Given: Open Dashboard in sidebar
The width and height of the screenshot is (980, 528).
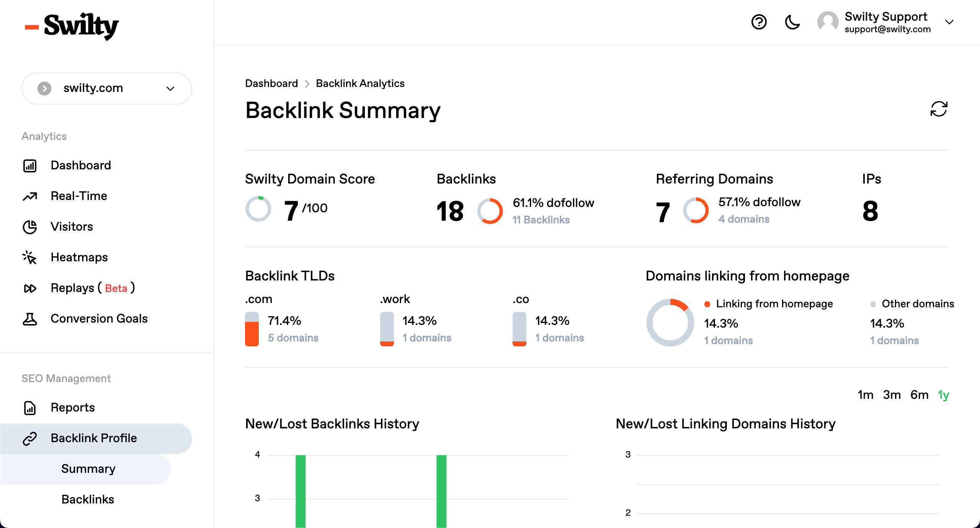Looking at the screenshot, I should (x=80, y=166).
